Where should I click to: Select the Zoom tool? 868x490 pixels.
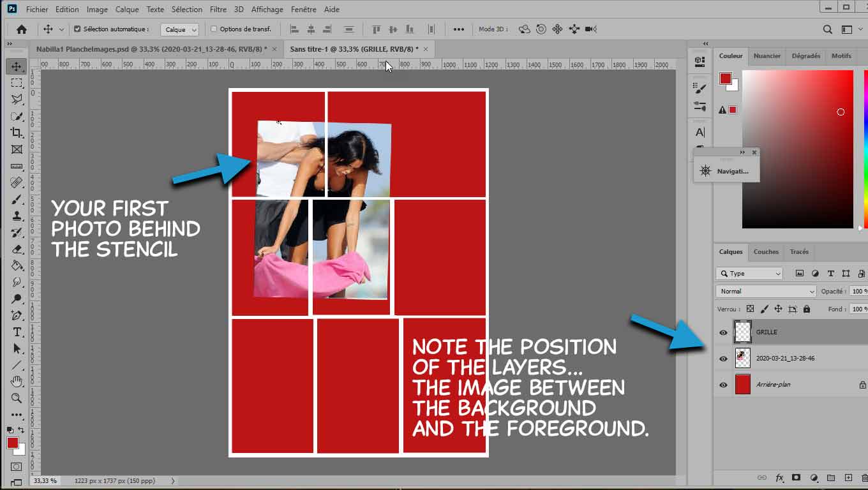(17, 398)
